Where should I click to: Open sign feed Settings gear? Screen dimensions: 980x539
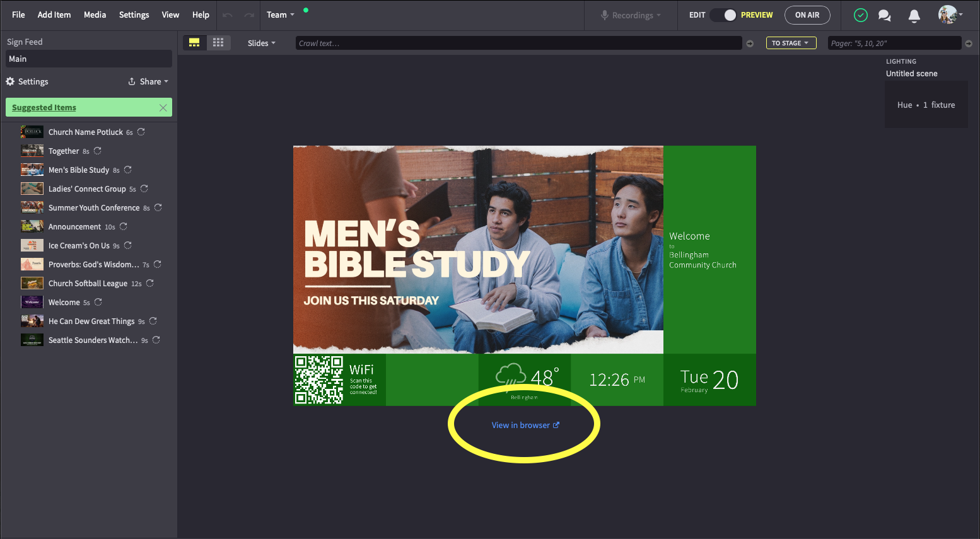tap(27, 81)
